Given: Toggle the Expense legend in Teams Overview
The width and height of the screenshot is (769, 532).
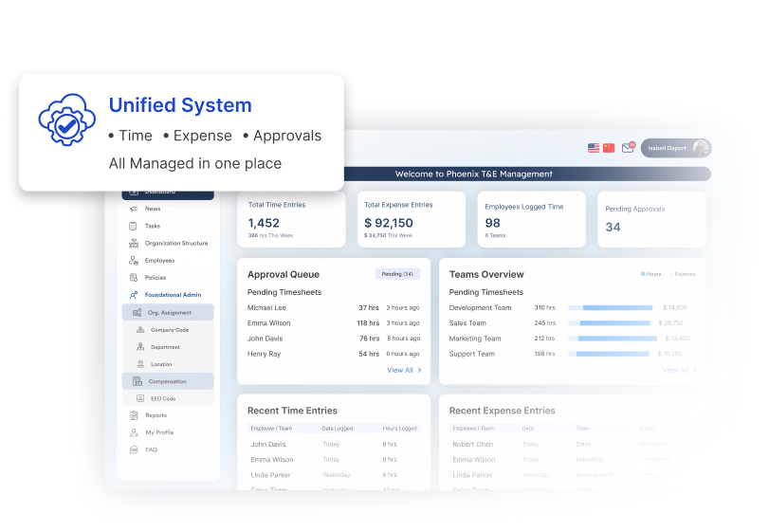Looking at the screenshot, I should click(x=682, y=274).
